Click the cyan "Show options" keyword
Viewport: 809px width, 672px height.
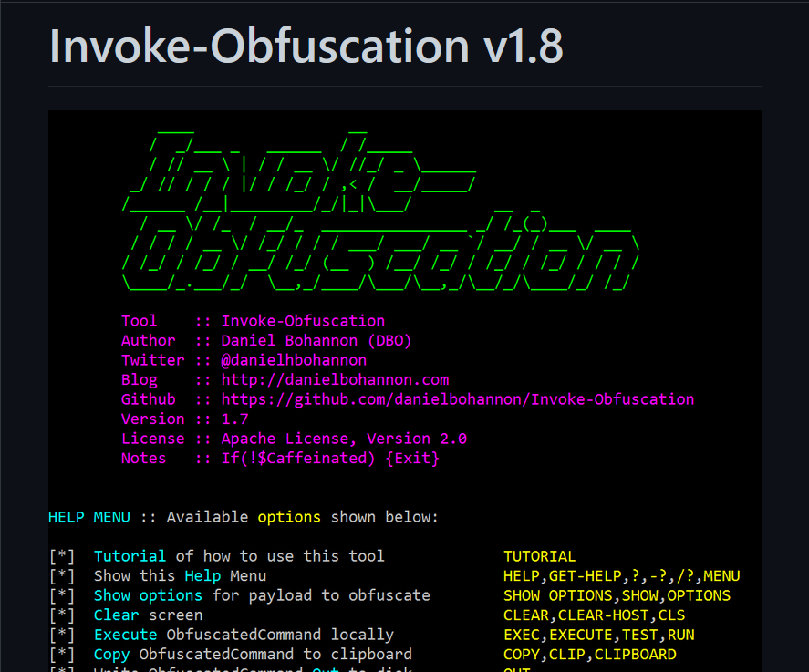pos(148,595)
